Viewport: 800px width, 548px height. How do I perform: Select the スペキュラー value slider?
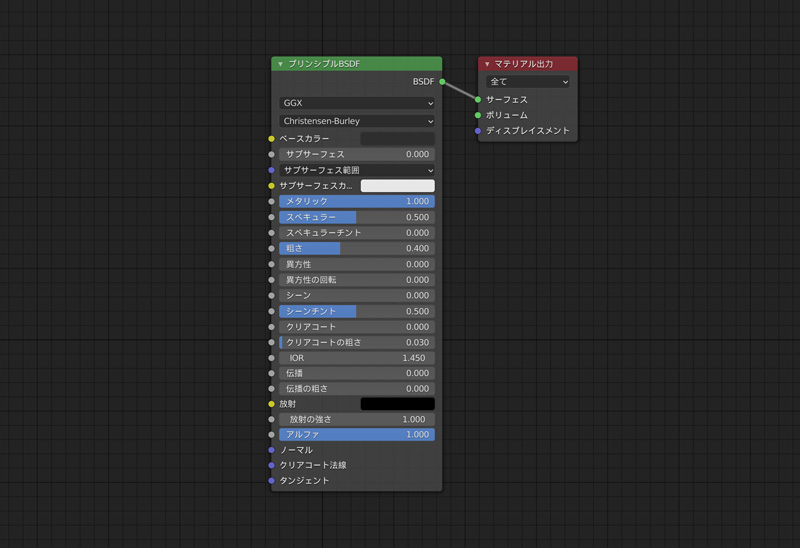pos(357,217)
